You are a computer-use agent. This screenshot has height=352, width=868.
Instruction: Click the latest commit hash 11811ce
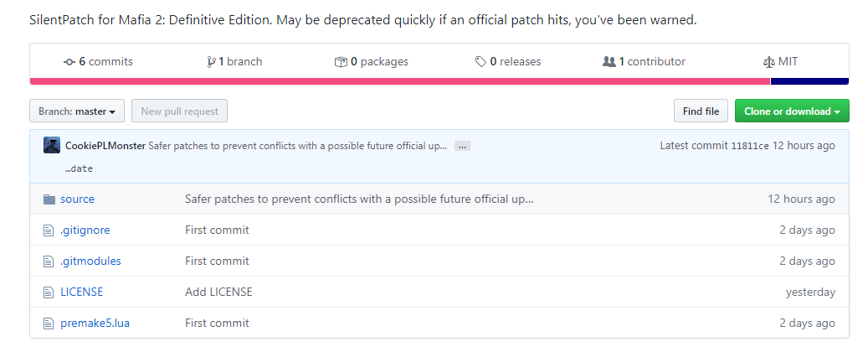point(750,146)
